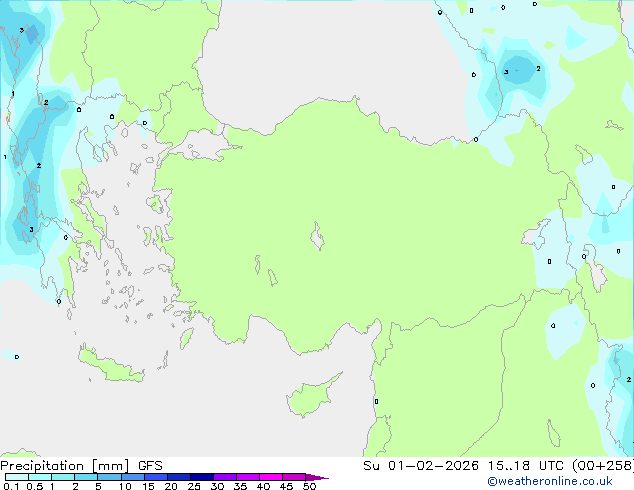Click the '10' legend scale label
This screenshot has width=634, height=490.
125,486
